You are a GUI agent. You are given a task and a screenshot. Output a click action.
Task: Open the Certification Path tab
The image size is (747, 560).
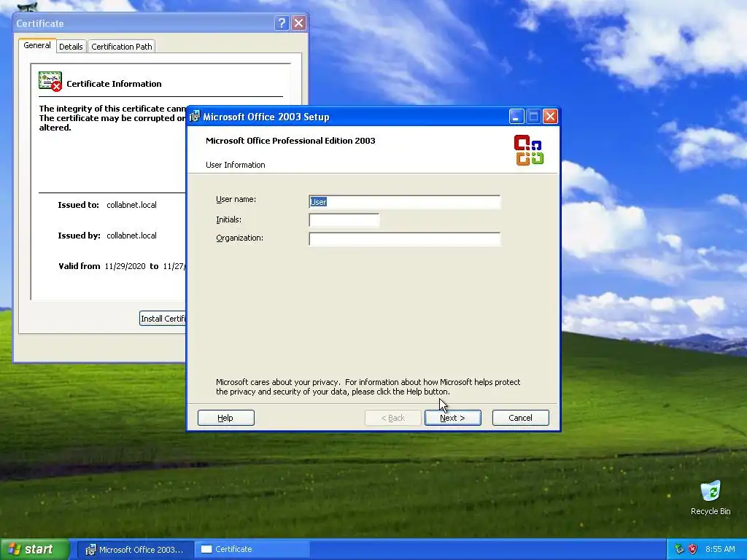tap(122, 46)
